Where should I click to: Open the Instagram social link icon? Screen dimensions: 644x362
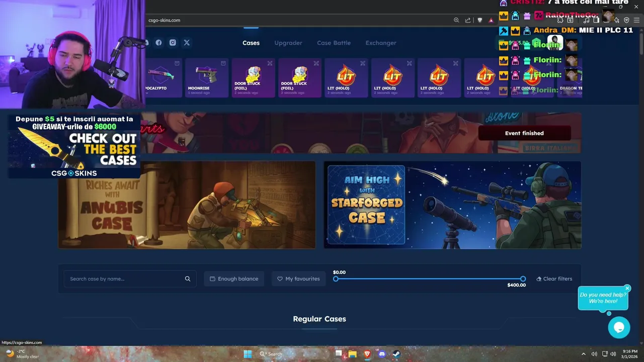(173, 43)
